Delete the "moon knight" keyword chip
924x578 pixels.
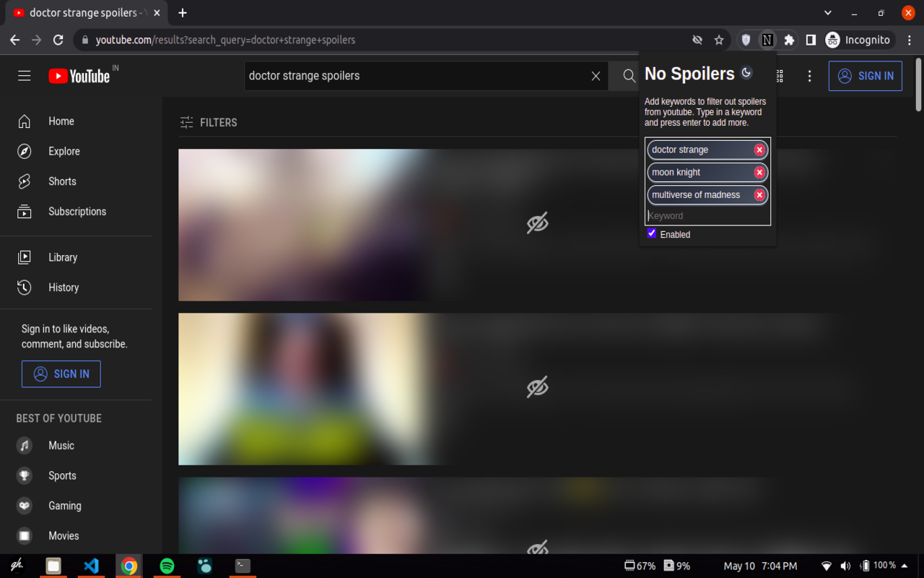[759, 172]
